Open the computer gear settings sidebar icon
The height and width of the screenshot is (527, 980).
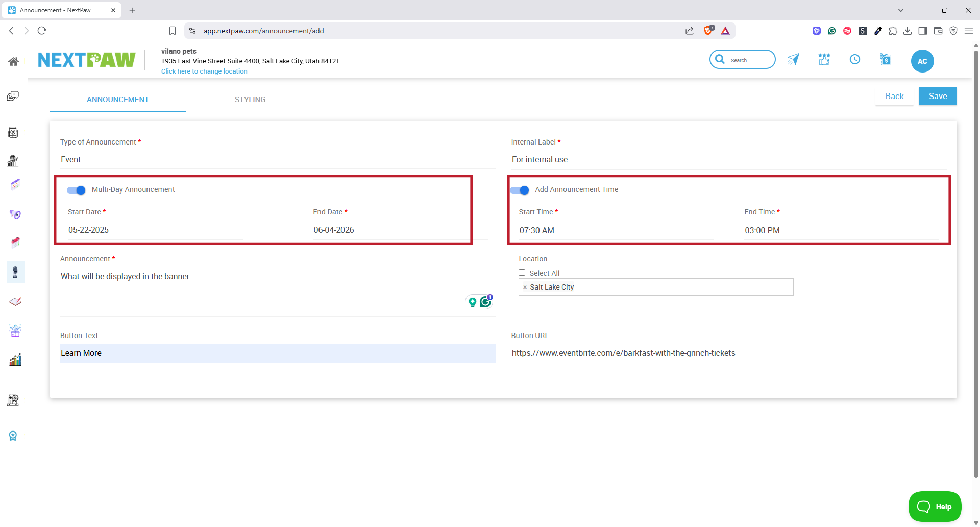click(x=13, y=400)
